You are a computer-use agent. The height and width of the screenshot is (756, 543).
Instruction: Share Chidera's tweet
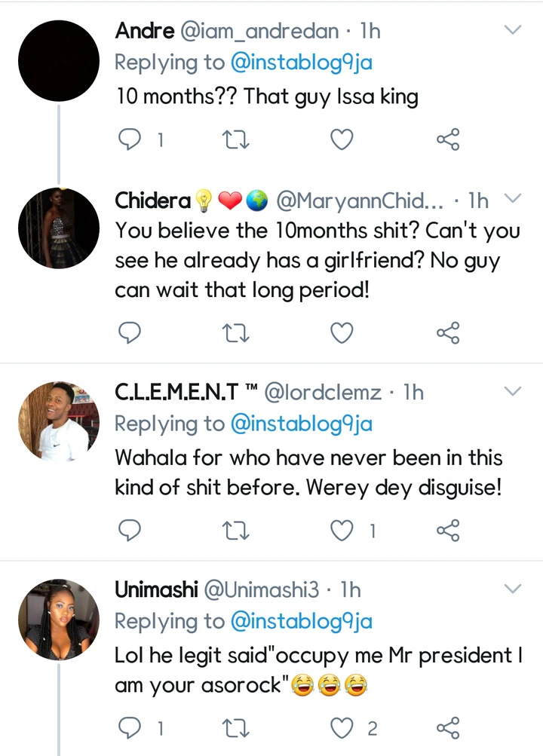pyautogui.click(x=448, y=332)
